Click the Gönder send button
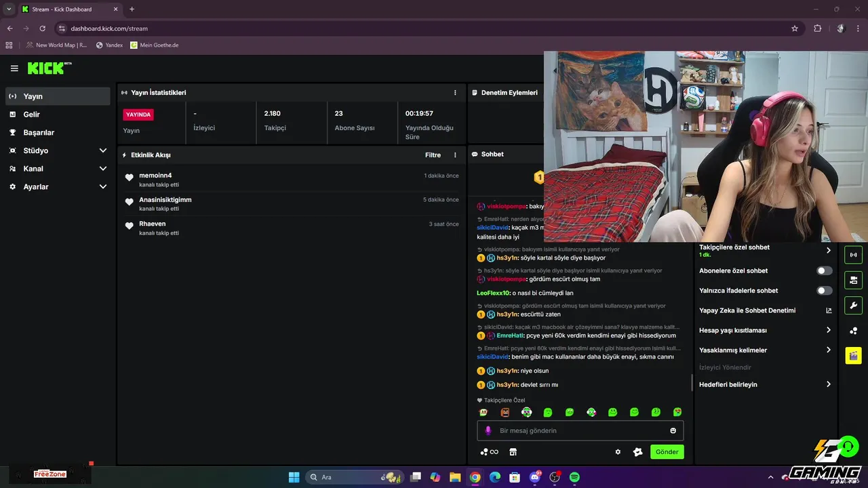This screenshot has width=868, height=488. tap(667, 452)
